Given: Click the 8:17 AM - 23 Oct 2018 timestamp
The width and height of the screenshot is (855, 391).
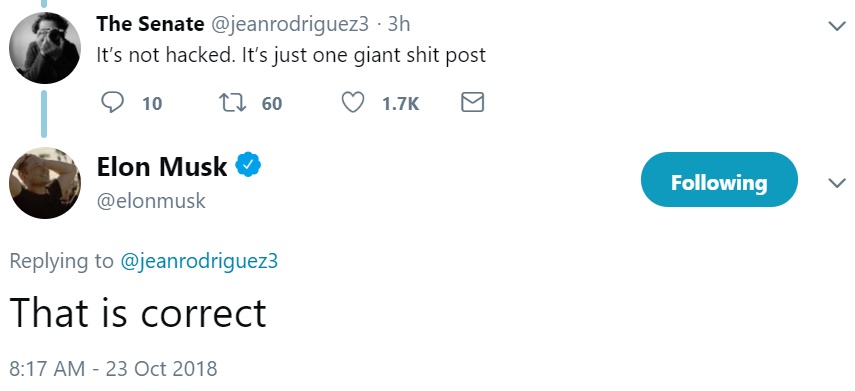Looking at the screenshot, I should (x=113, y=369).
